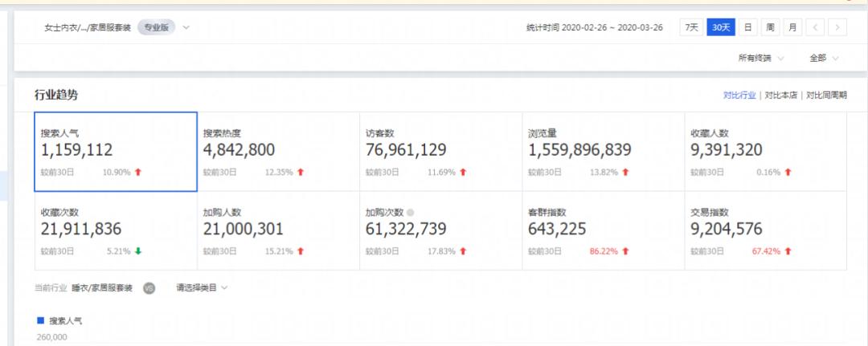Click the info icon beside 加购次数
Image resolution: width=868 pixels, height=346 pixels.
[x=410, y=212]
